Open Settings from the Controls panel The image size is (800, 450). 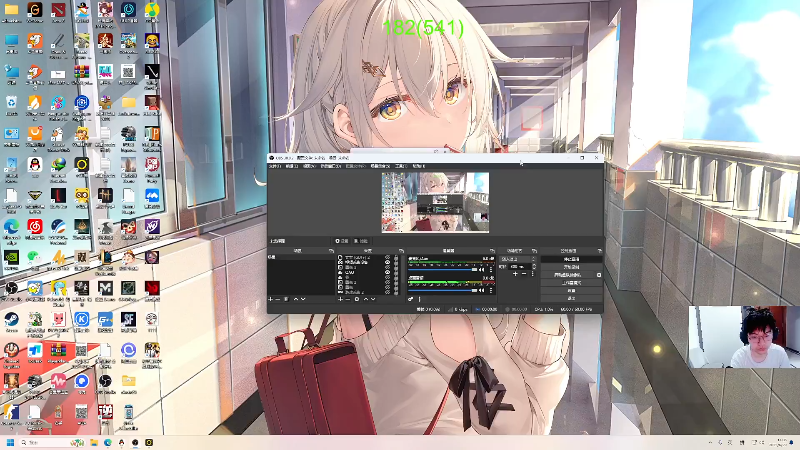click(x=571, y=290)
